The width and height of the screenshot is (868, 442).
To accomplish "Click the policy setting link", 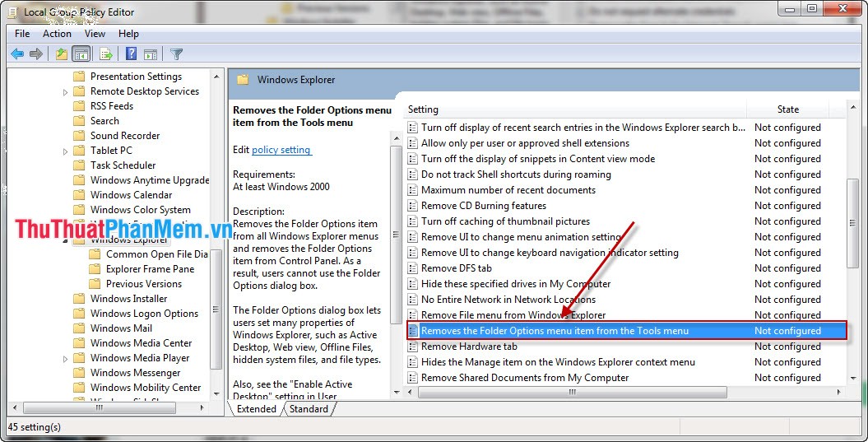I will (281, 150).
